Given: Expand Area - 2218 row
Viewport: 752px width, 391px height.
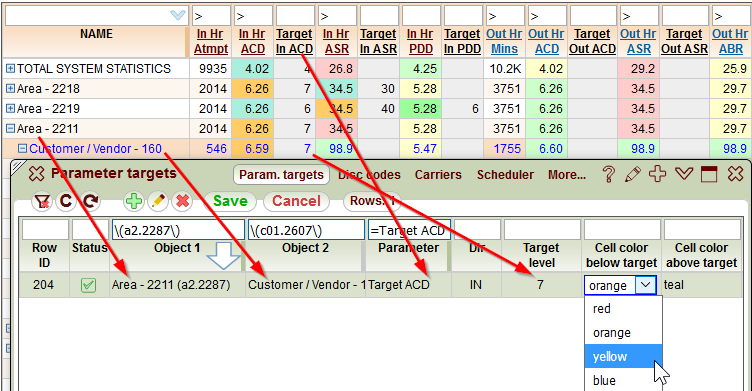Looking at the screenshot, I should (10, 88).
